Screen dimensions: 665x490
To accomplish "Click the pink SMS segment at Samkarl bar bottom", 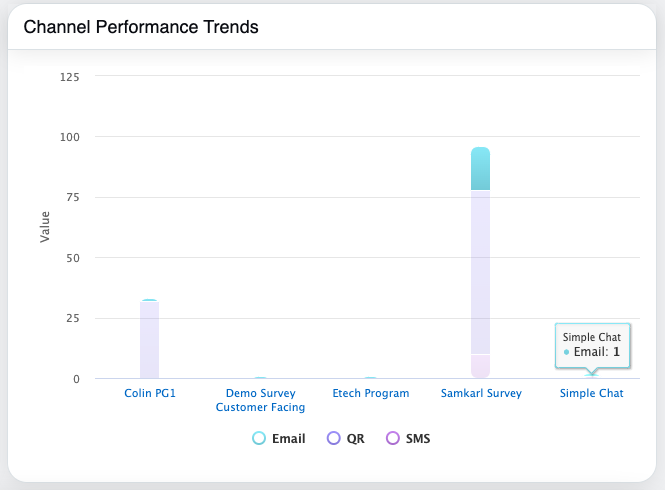I will point(480,366).
